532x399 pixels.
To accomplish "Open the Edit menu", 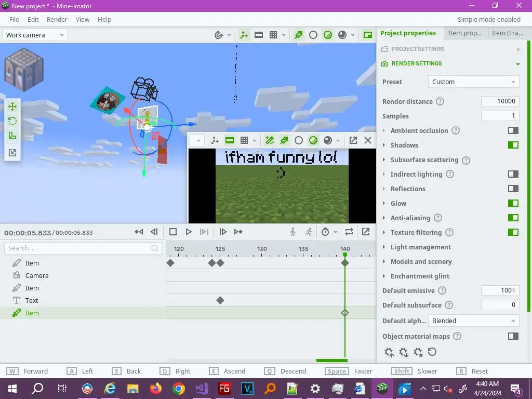I will (x=33, y=19).
